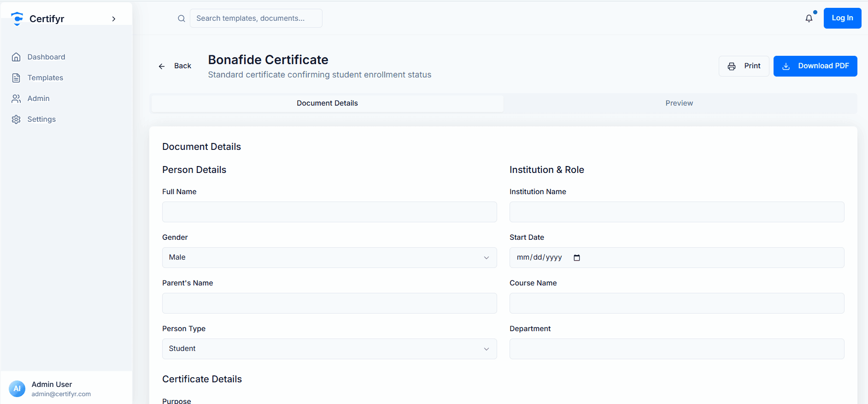The image size is (868, 404).
Task: Click the Bonafide Certificate heading
Action: (268, 60)
